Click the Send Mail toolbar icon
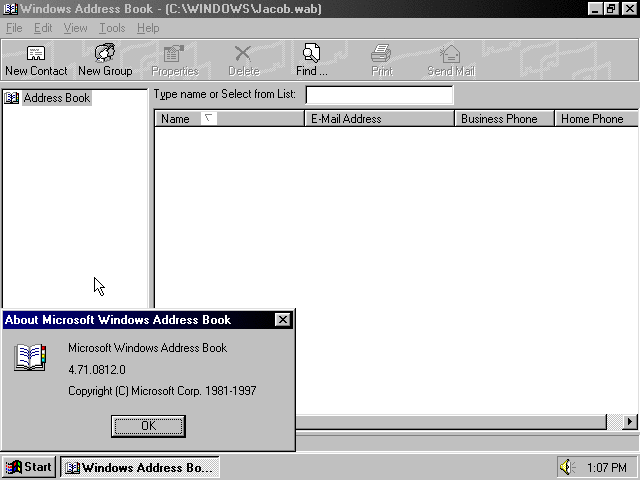Screen dimensions: 640x480 pyautogui.click(x=451, y=60)
